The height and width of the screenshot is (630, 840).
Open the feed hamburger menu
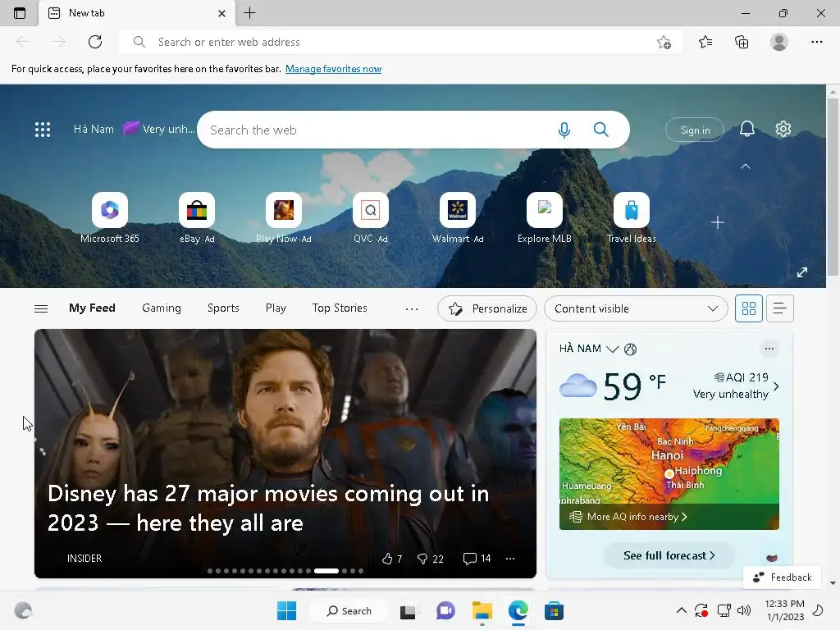41,308
